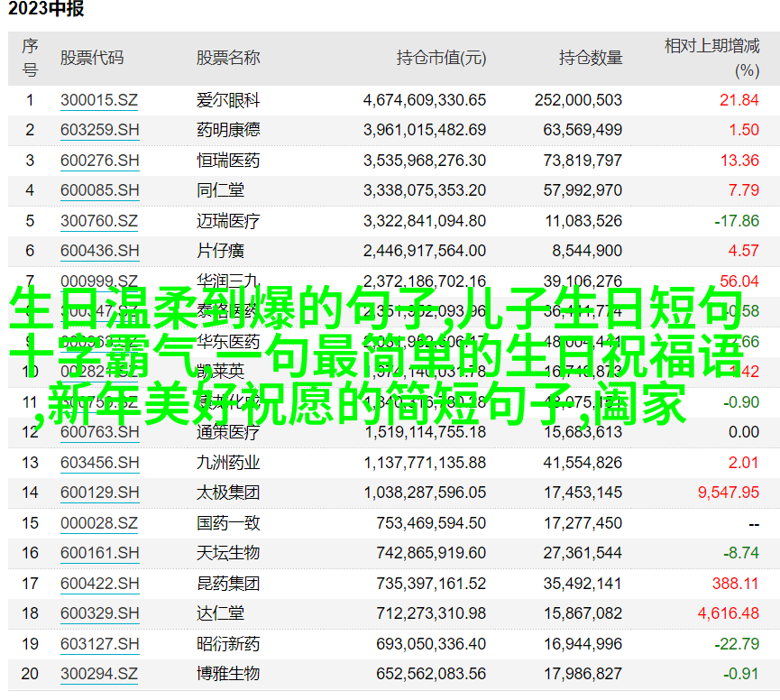780x700 pixels.
Task: Click the stock name 太极集团
Action: [228, 493]
